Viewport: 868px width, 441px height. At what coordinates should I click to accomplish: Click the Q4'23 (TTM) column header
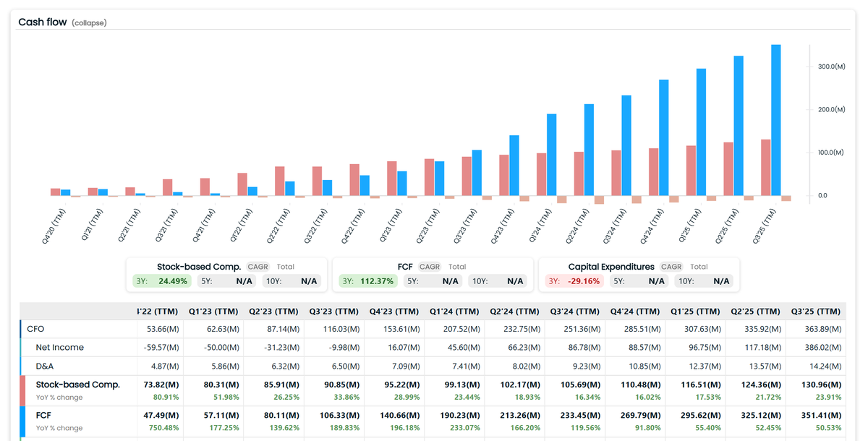394,312
